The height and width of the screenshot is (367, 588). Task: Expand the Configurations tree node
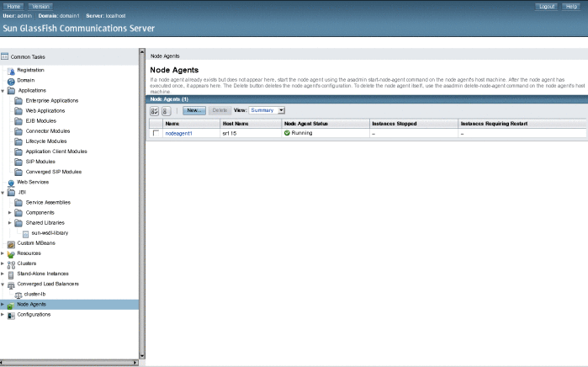coord(3,315)
